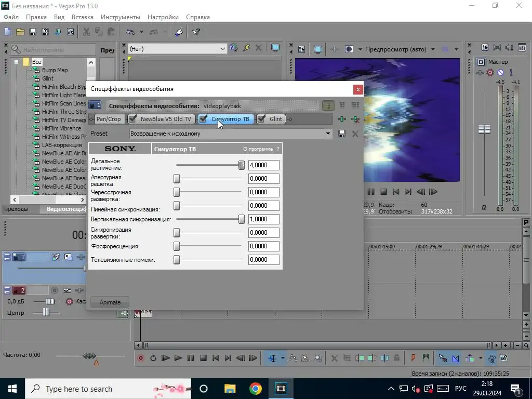Toggle Master mute circle icon
Image resolution: width=532 pixels, height=399 pixels.
pos(500,72)
